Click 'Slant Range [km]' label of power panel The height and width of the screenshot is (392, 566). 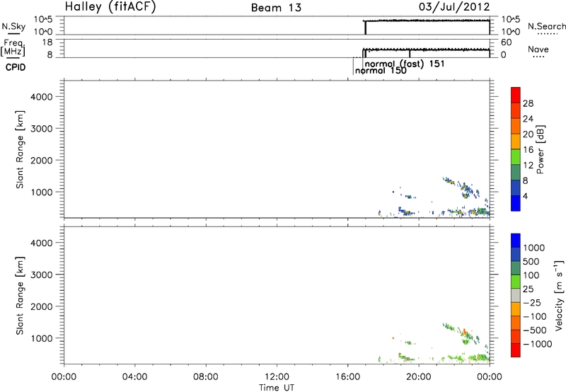[20, 149]
